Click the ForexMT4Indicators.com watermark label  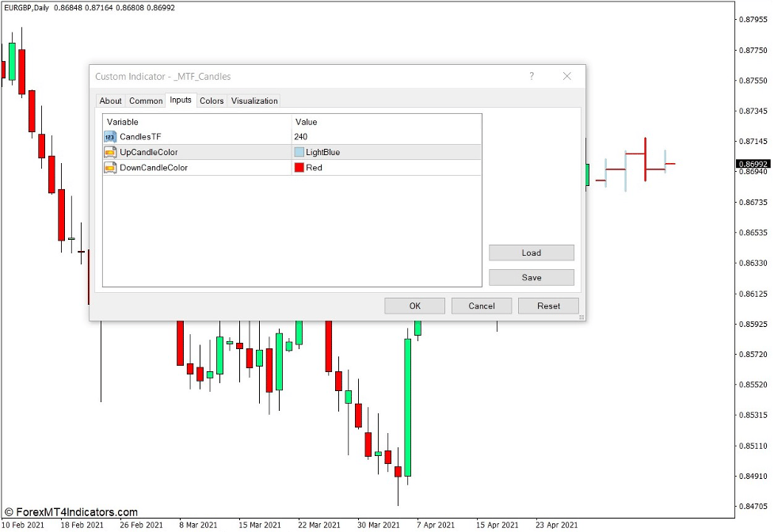(70, 511)
